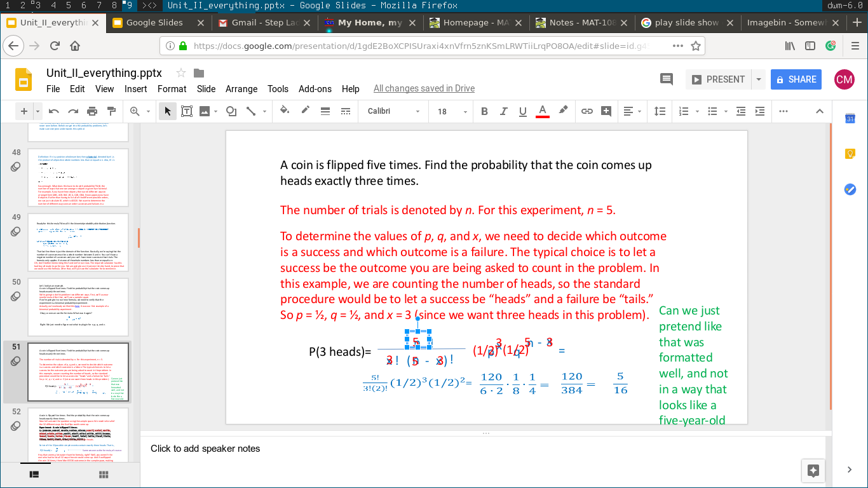Click Increase indent
Image resolution: width=868 pixels, height=488 pixels.
click(760, 111)
